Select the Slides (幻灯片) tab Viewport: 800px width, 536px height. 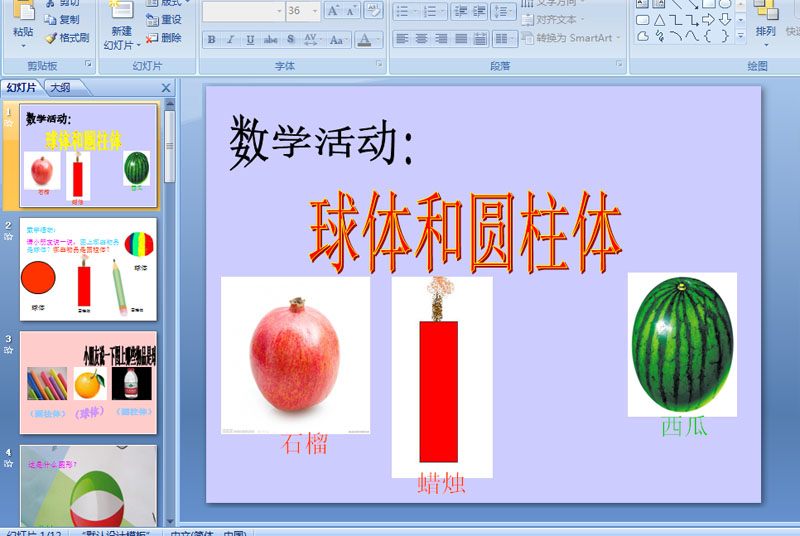pyautogui.click(x=21, y=88)
